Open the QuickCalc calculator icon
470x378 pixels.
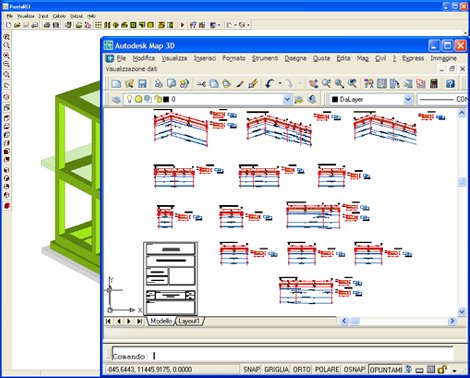(x=434, y=83)
